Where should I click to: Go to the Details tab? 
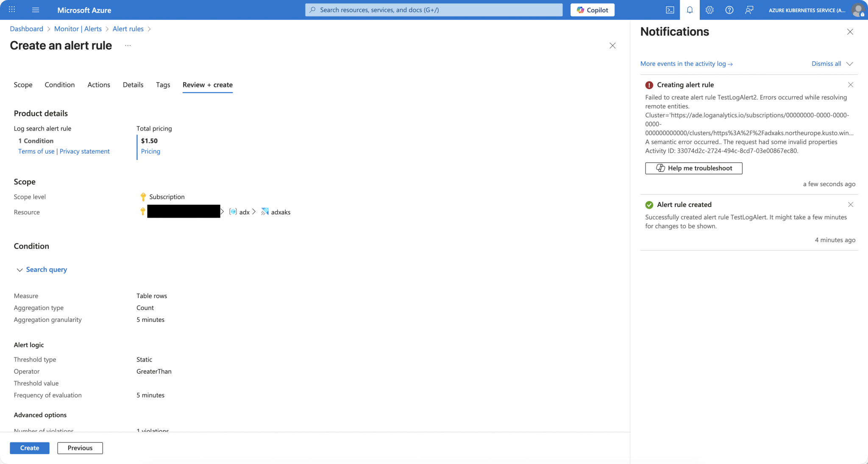(x=133, y=85)
